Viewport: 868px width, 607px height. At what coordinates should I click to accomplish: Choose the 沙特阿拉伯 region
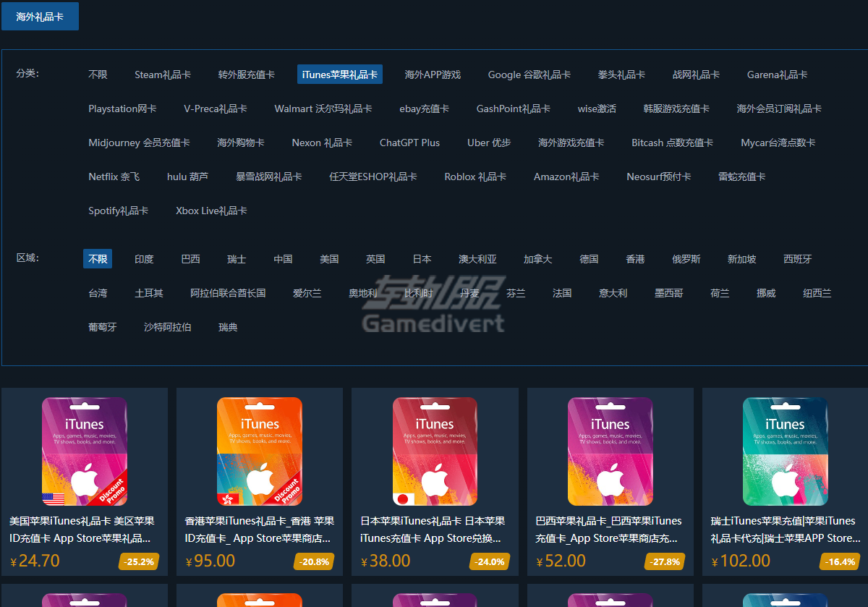pos(168,327)
